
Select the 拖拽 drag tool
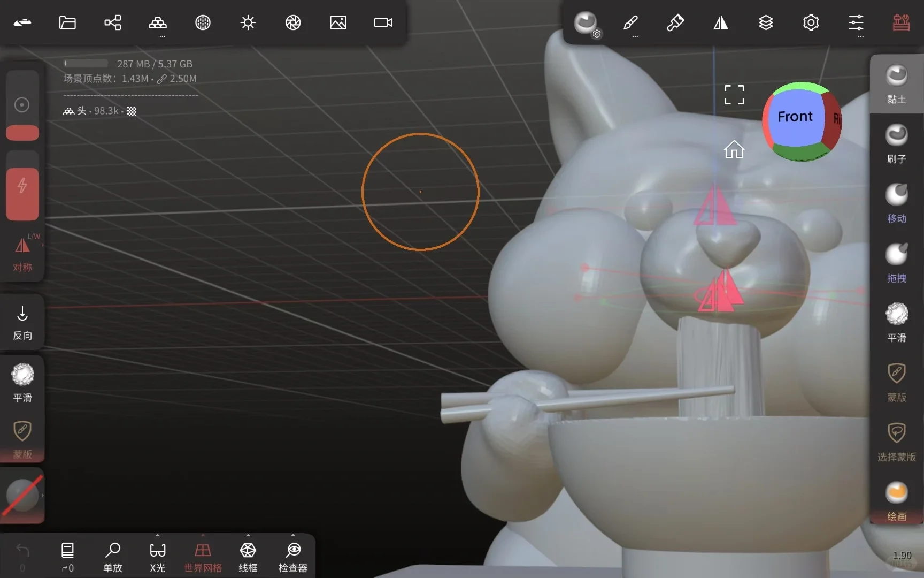tap(897, 263)
